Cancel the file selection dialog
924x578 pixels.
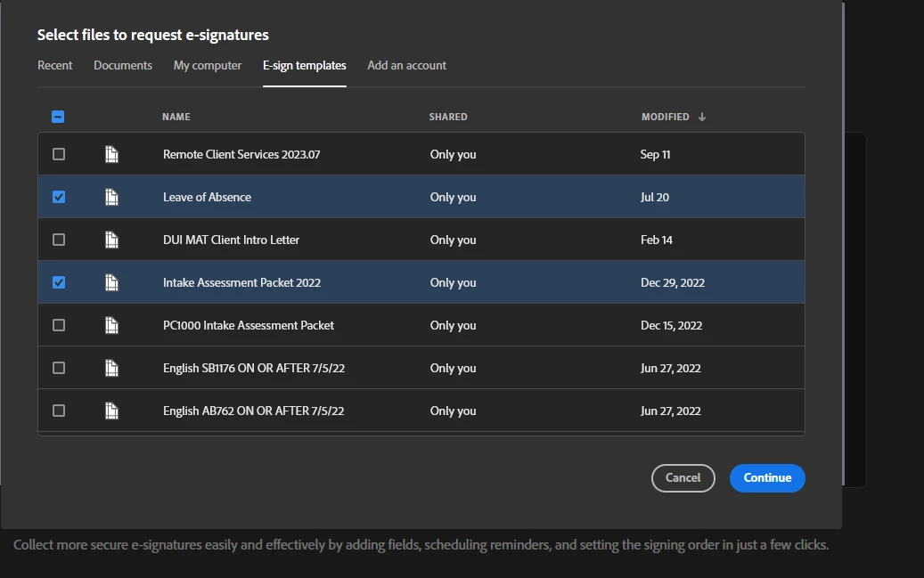[x=683, y=477]
